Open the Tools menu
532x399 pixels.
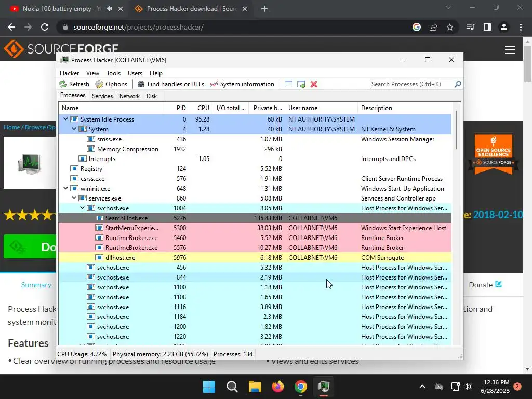113,73
